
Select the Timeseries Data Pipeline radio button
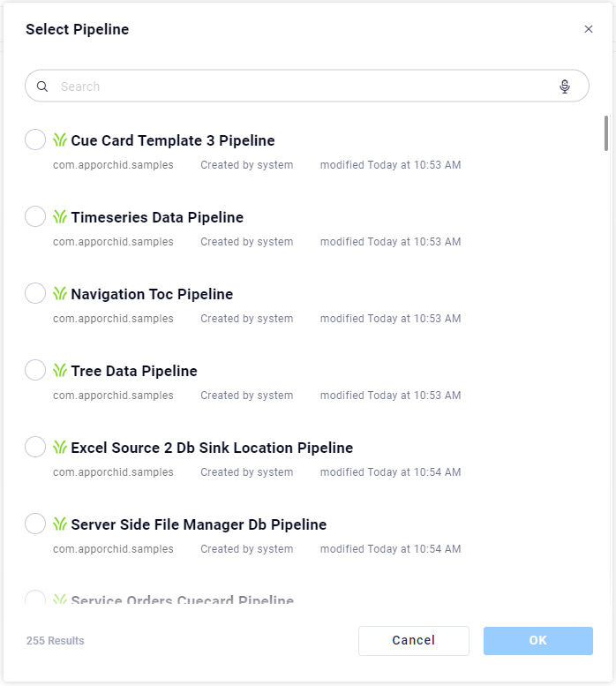coord(35,216)
